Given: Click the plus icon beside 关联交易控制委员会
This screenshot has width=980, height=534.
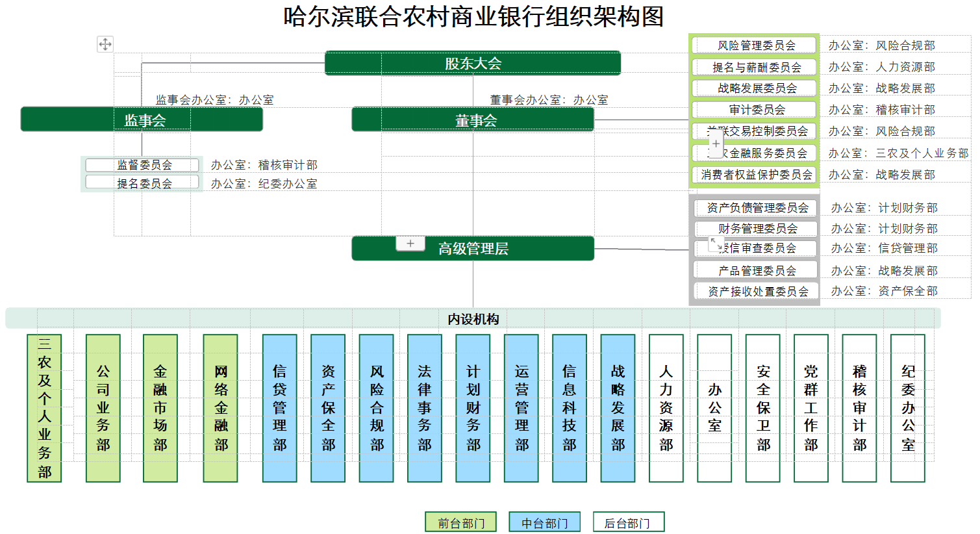Looking at the screenshot, I should click(716, 144).
